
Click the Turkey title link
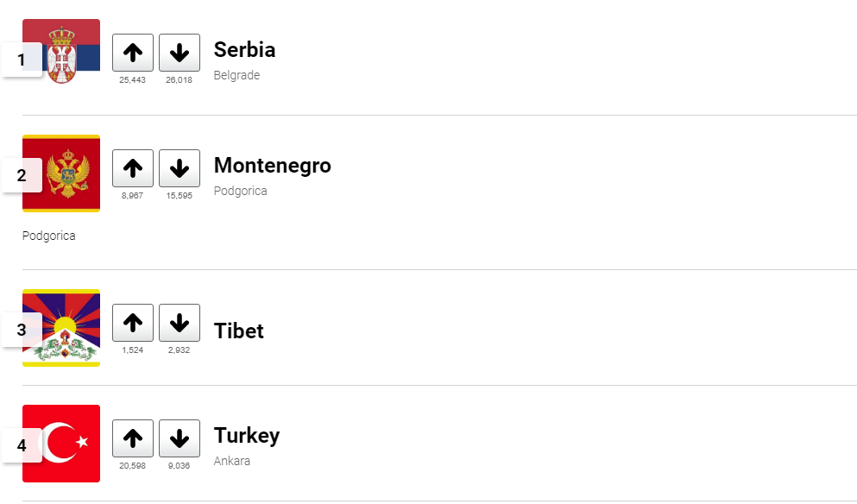pyautogui.click(x=247, y=436)
